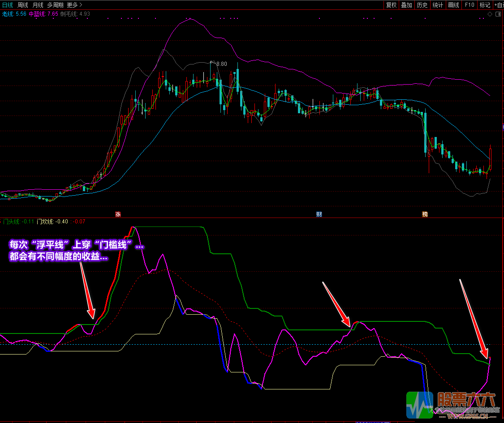Click the blue 财 finance event marker
Screen dimensions: 504x423
pyautogui.click(x=319, y=214)
